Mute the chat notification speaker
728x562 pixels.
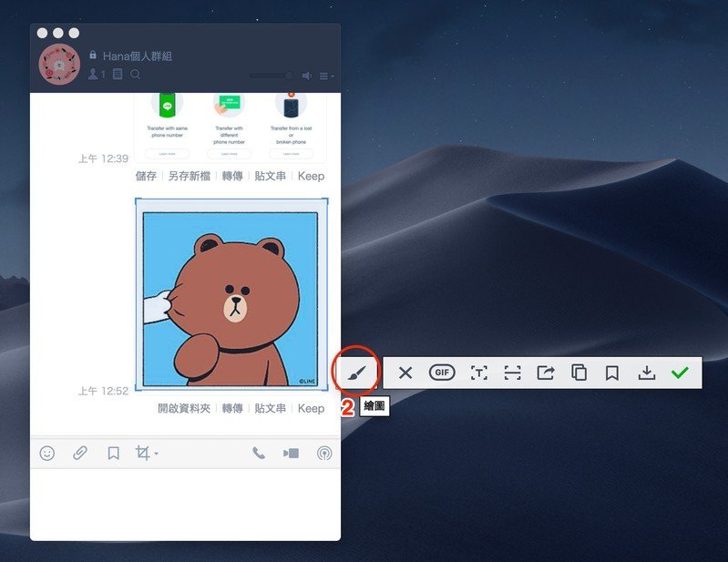306,76
